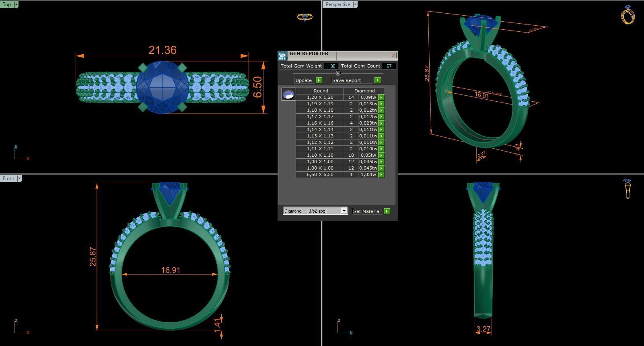This screenshot has height=346, width=644.
Task: Open the Front viewport dropdown arrow
Action: coord(19,178)
